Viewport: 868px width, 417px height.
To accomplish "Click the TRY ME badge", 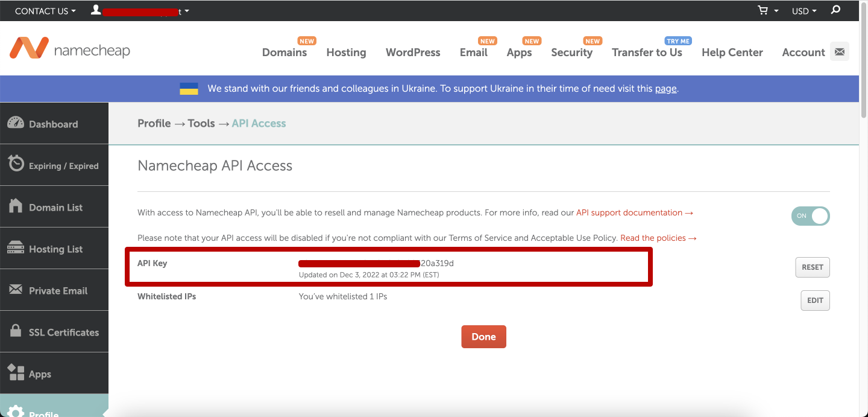I will click(x=678, y=41).
